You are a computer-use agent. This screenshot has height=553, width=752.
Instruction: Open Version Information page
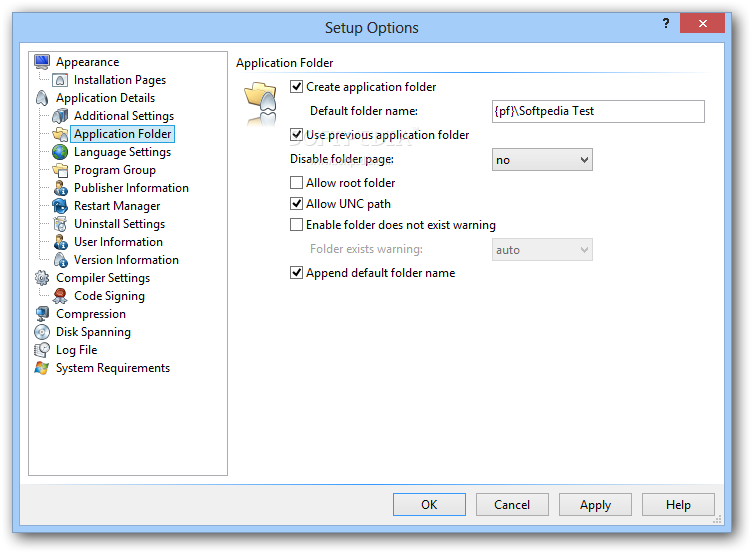[x=126, y=260]
